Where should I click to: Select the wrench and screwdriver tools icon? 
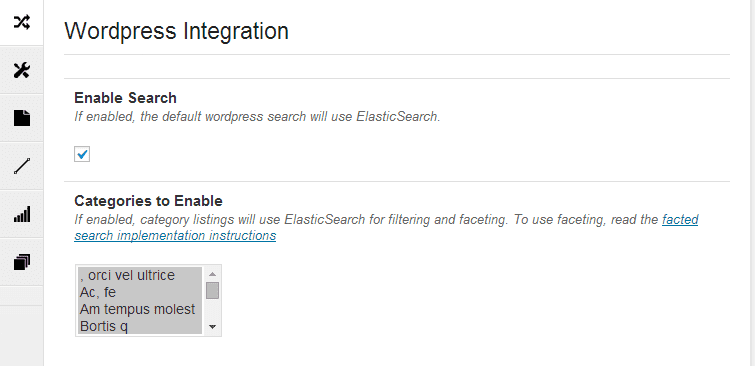pos(22,70)
